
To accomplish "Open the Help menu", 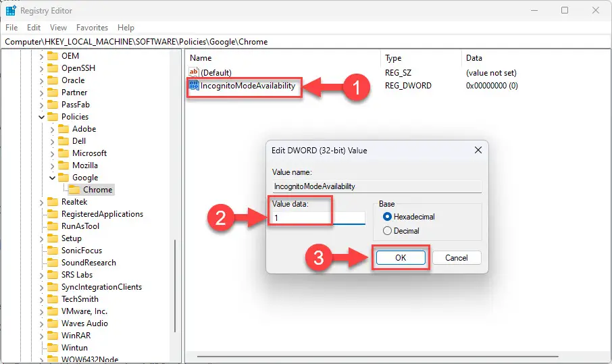I will point(126,27).
